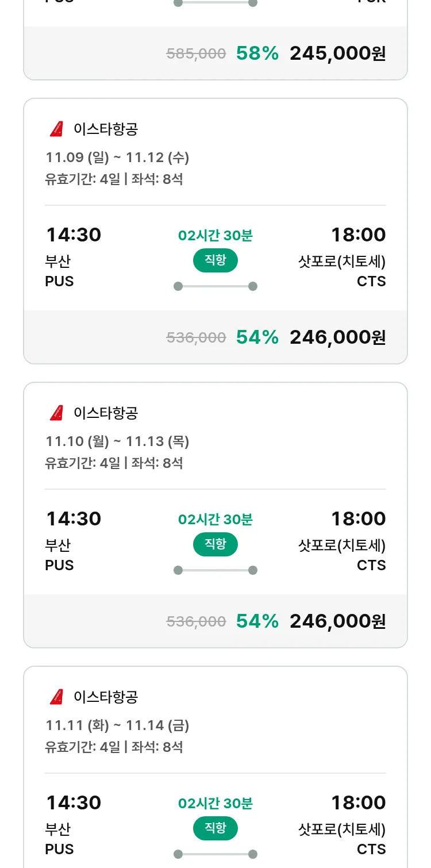Tap route line graphic on 11.10 flight
The image size is (431, 868).
click(x=215, y=570)
